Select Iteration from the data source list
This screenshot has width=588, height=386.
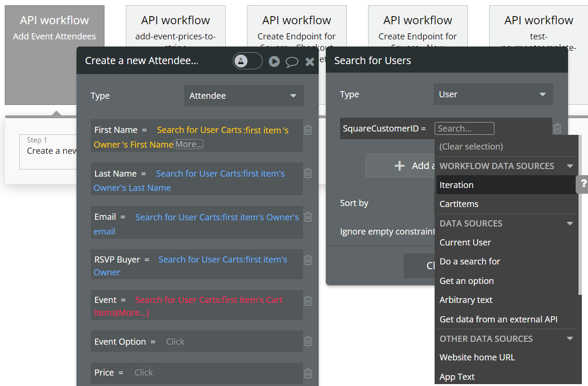pyautogui.click(x=456, y=185)
